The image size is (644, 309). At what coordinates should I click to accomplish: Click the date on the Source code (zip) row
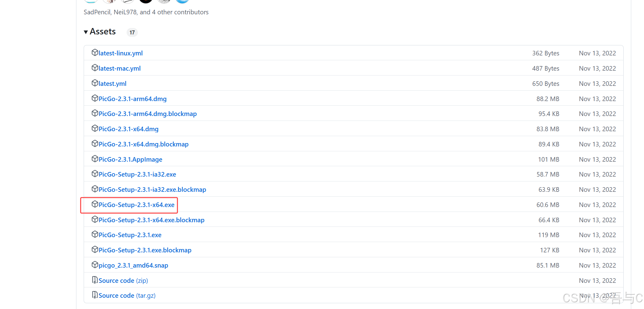[x=597, y=281]
